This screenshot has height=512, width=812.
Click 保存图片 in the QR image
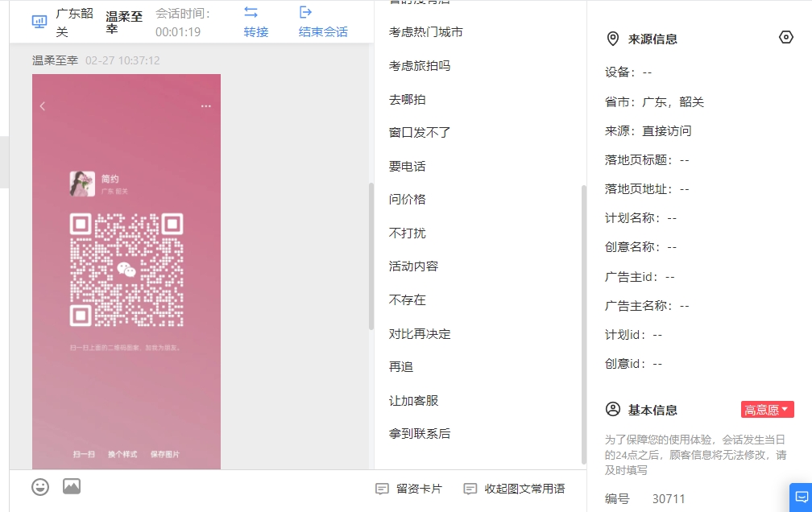(x=164, y=454)
